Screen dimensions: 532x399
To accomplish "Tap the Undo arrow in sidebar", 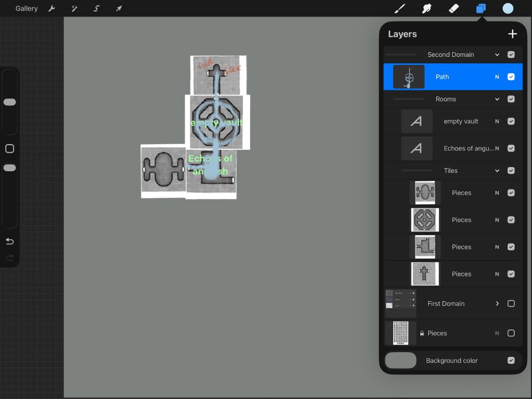I will pyautogui.click(x=10, y=241).
